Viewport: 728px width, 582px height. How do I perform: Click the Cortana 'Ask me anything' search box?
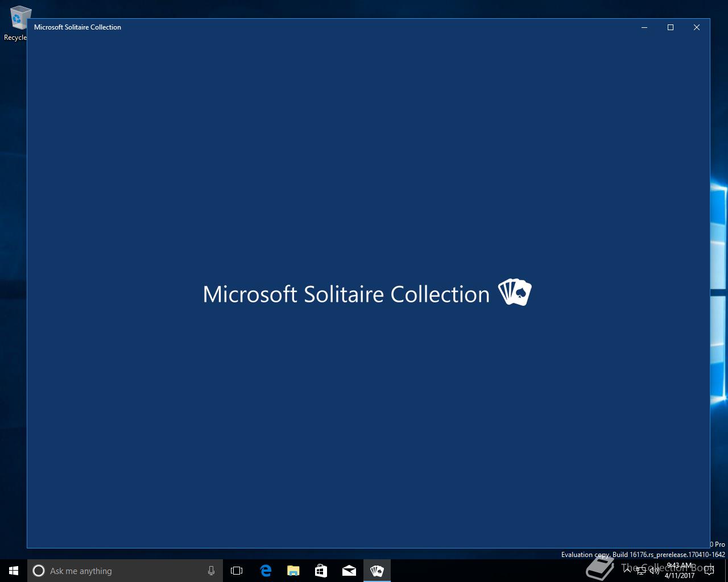(125, 571)
